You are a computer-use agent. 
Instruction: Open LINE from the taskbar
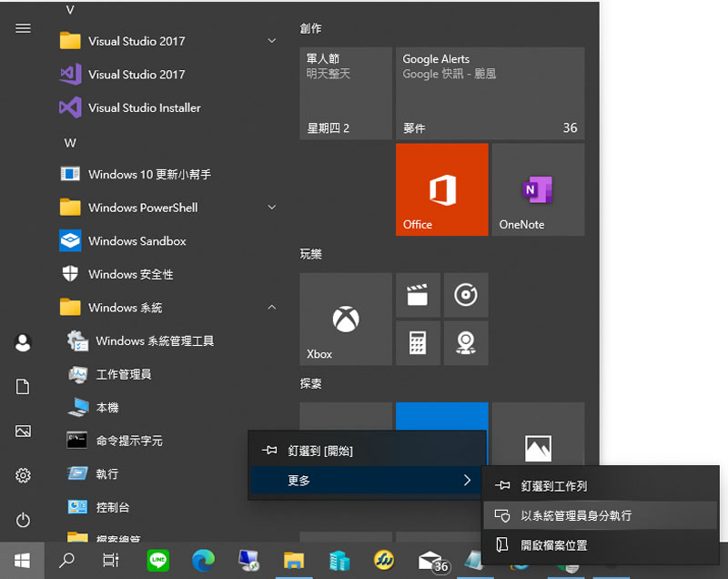point(157,561)
